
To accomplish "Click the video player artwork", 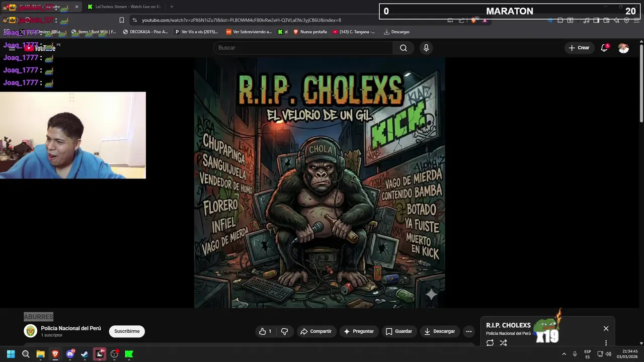I will tap(319, 183).
